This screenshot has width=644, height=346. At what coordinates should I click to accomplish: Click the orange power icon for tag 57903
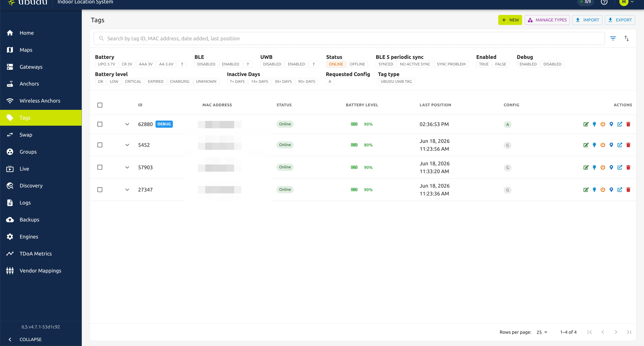[603, 167]
